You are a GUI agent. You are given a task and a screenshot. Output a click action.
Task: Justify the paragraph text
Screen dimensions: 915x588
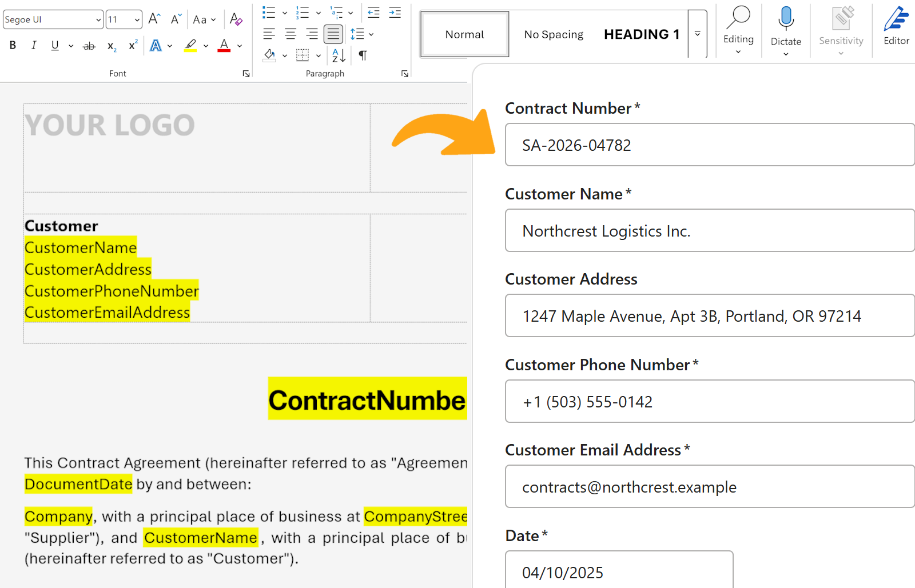333,34
